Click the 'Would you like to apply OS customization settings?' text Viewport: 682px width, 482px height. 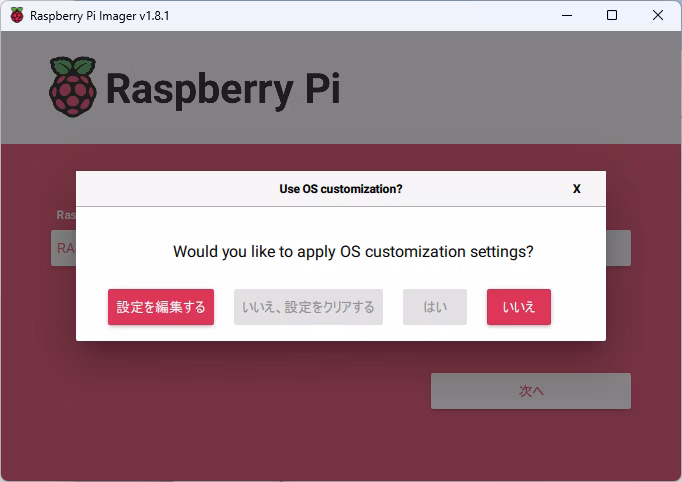click(x=353, y=251)
